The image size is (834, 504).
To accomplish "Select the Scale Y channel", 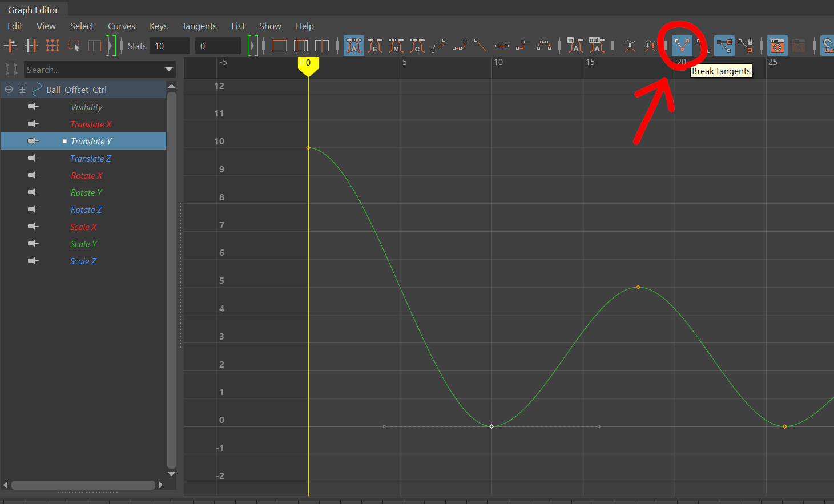I will (x=84, y=244).
